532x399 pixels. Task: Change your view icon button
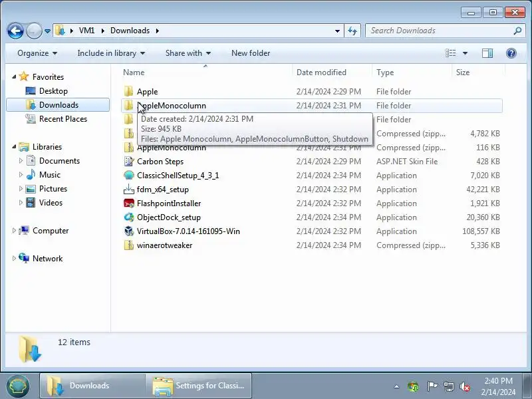(x=451, y=53)
